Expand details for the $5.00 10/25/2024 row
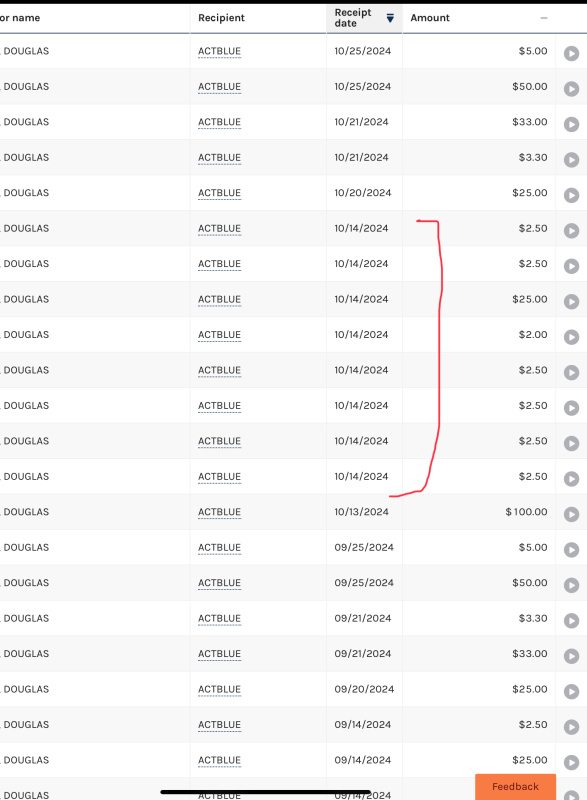Viewport: 587px width, 800px height. point(571,54)
